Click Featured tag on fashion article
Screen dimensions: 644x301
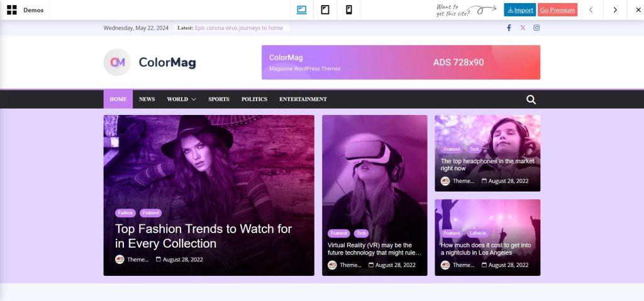pyautogui.click(x=151, y=213)
